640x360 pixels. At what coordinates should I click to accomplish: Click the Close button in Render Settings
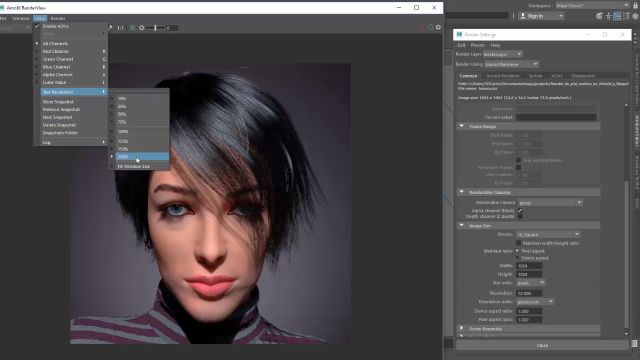click(542, 345)
